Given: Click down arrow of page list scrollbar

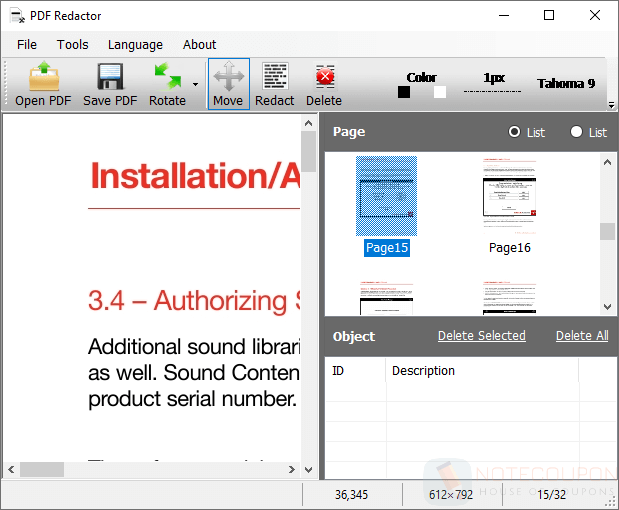Looking at the screenshot, I should 608,306.
